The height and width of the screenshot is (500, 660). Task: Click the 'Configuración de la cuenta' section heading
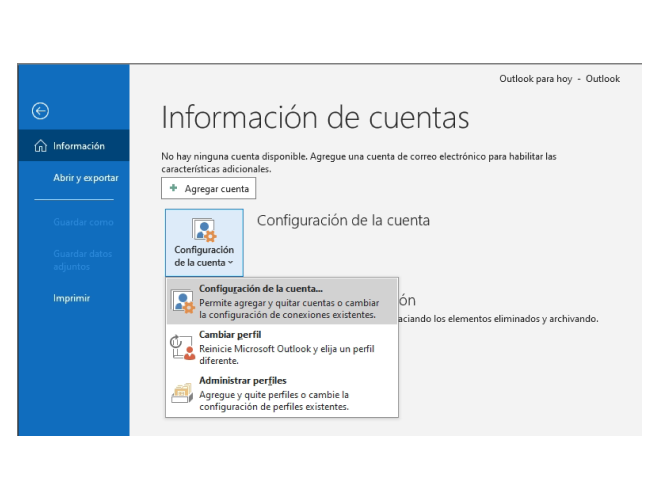pyautogui.click(x=343, y=220)
